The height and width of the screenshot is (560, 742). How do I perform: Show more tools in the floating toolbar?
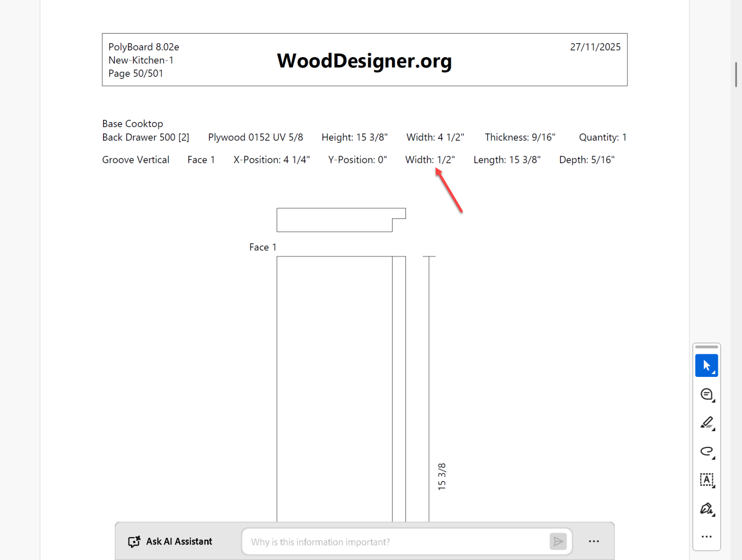[x=706, y=536]
